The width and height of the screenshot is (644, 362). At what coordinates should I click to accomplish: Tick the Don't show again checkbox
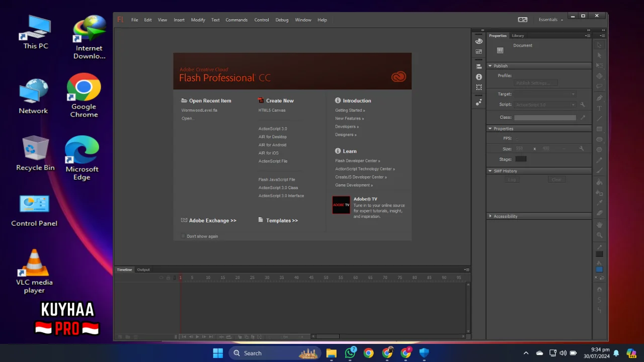click(x=183, y=236)
